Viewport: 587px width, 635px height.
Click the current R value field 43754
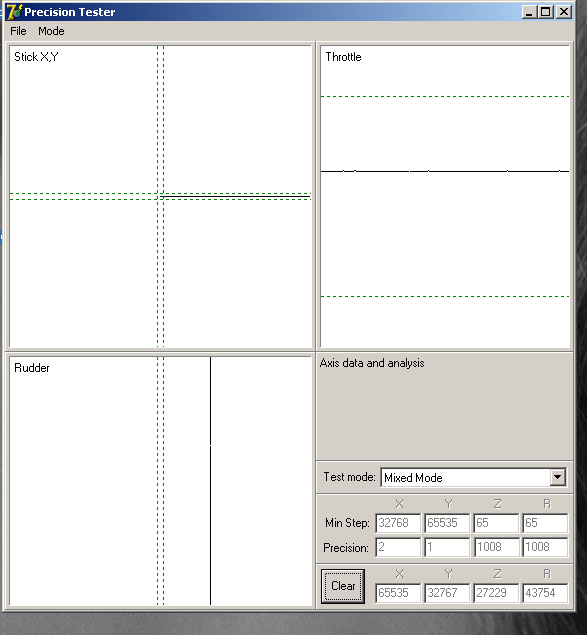point(545,593)
